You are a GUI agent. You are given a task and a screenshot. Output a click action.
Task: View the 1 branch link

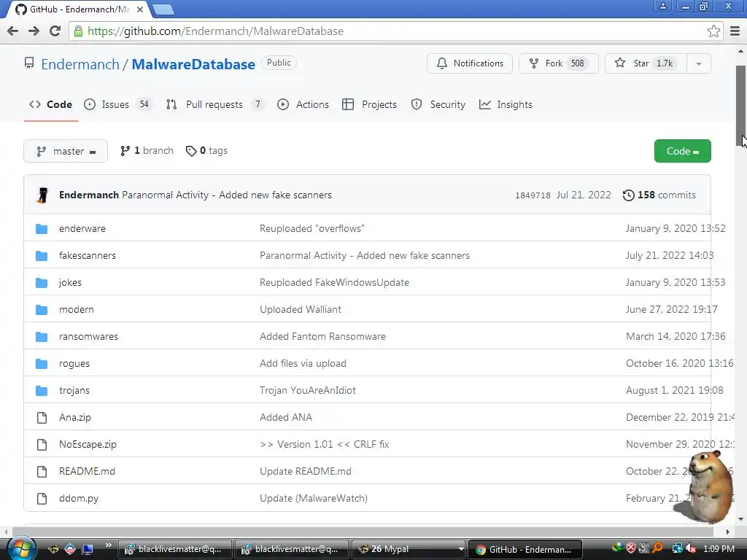[147, 151]
